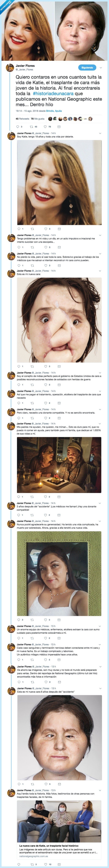Open the '45 Retweets' list

pyautogui.click(x=22, y=119)
